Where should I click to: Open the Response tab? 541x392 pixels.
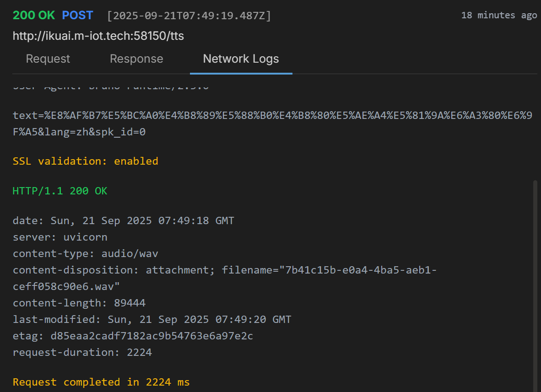[x=136, y=59]
